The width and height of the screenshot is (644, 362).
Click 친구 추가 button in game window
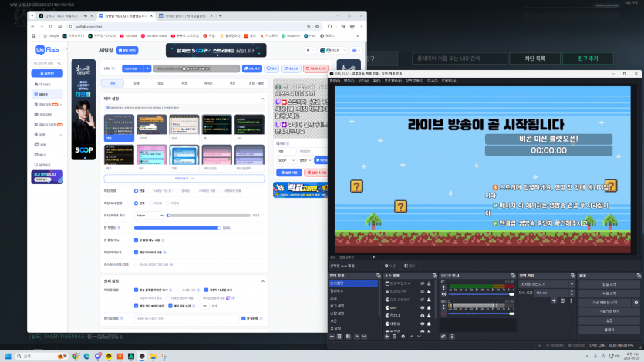[588, 59]
